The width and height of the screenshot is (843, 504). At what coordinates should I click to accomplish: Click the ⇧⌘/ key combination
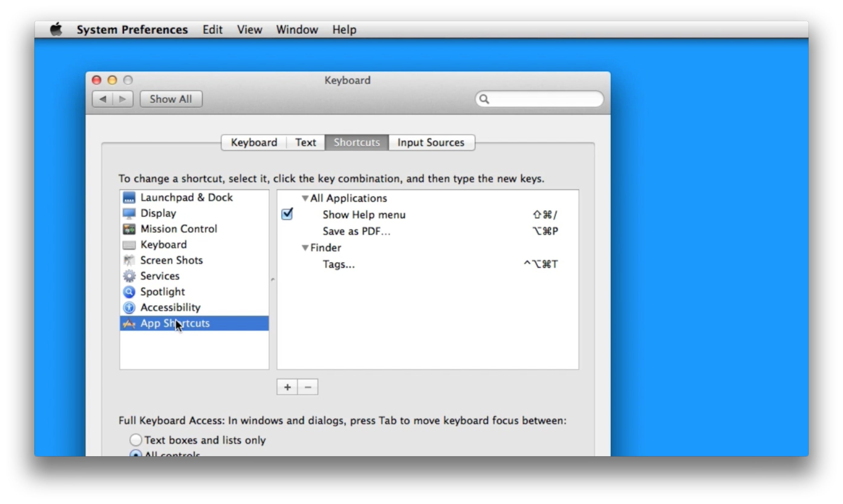pos(545,215)
